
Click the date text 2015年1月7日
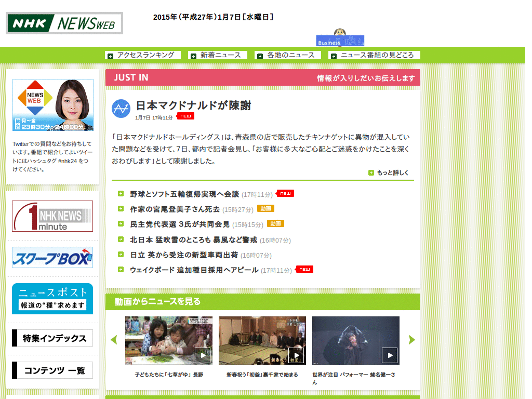tap(214, 17)
